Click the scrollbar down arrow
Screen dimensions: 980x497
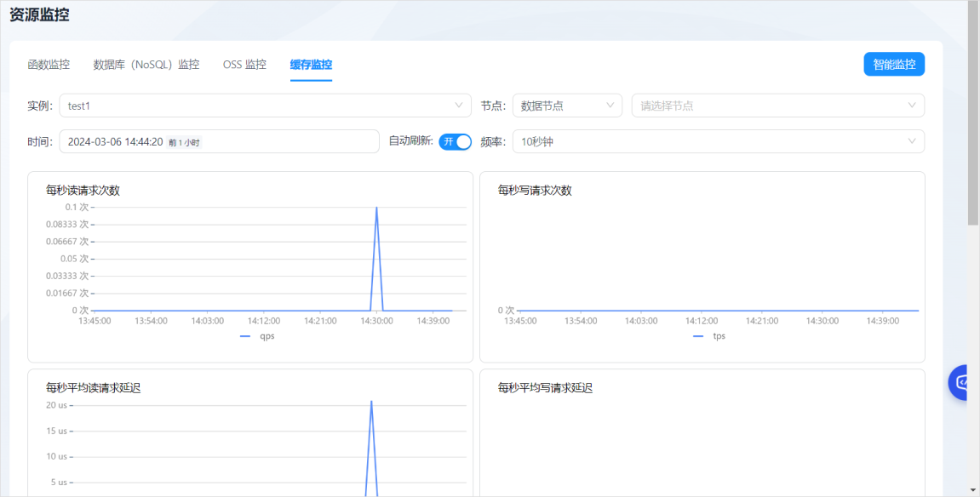tap(973, 490)
